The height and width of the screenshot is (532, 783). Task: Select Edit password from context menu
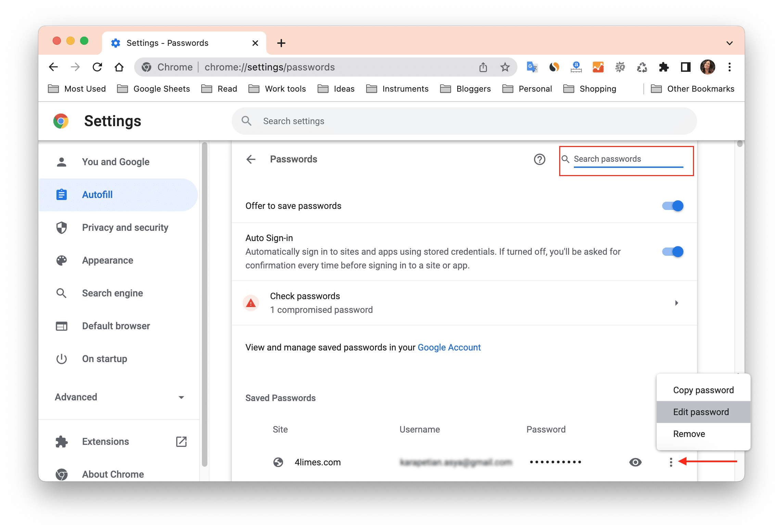(x=701, y=412)
